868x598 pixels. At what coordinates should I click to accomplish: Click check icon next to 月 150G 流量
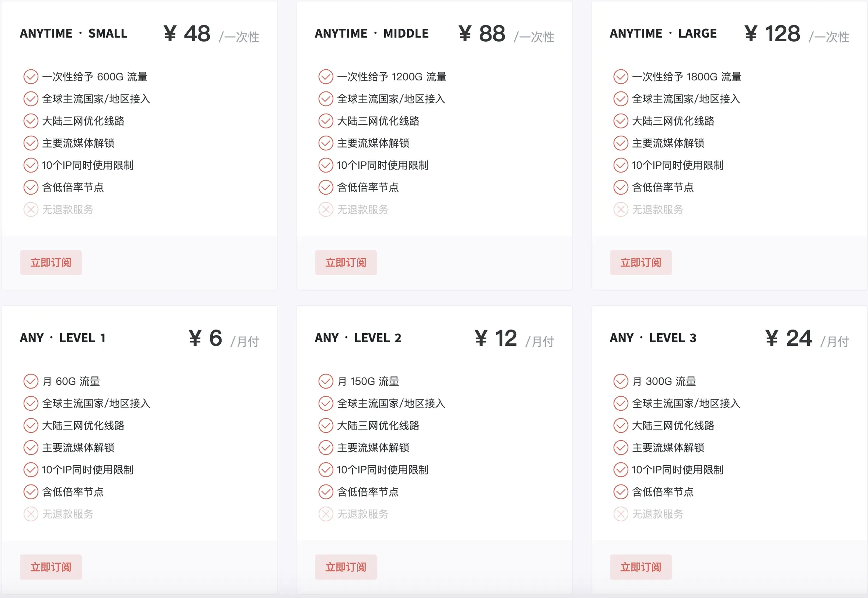[326, 381]
